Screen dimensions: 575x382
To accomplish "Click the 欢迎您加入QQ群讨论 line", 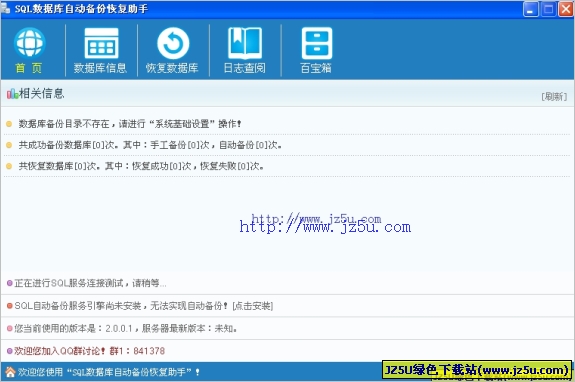I will pyautogui.click(x=89, y=351).
